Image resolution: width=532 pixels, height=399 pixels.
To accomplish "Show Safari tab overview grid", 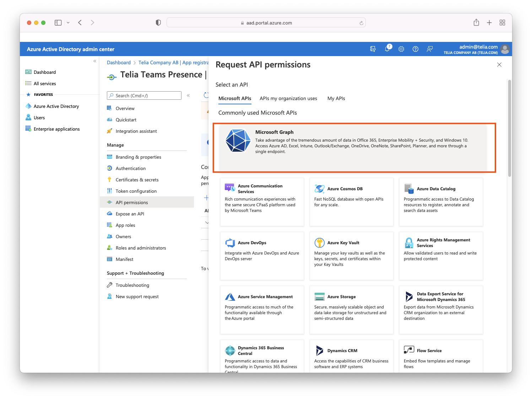I will tap(502, 23).
